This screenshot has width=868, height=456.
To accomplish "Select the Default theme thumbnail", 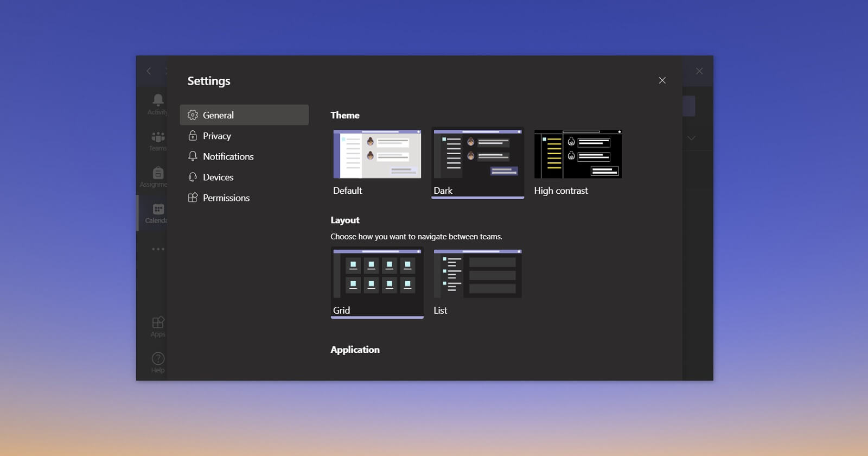I will (x=377, y=154).
